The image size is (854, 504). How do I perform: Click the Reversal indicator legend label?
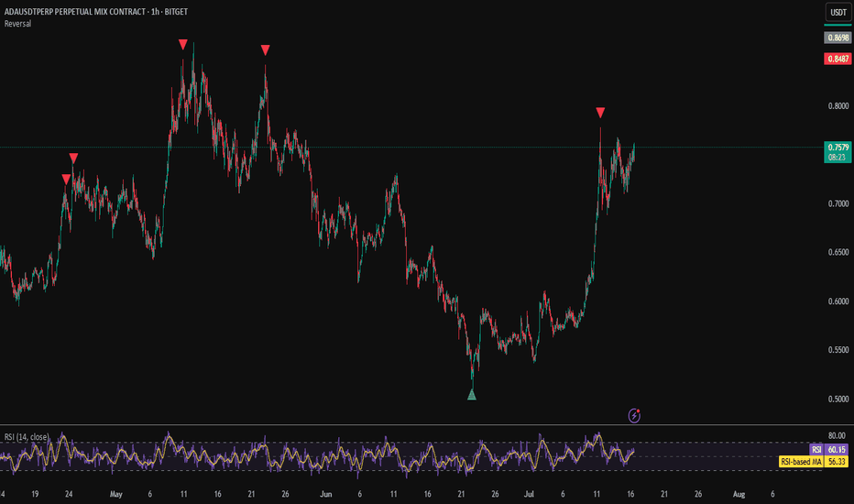pyautogui.click(x=17, y=24)
